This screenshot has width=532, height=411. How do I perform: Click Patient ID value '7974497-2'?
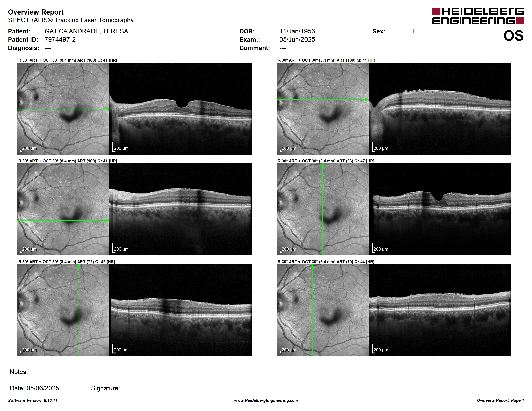tap(60, 39)
